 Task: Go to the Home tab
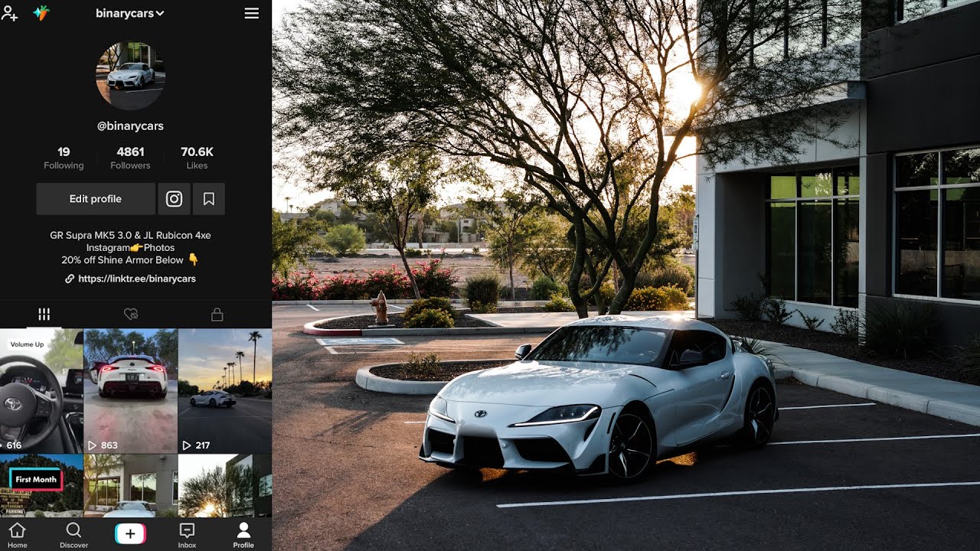point(17,535)
